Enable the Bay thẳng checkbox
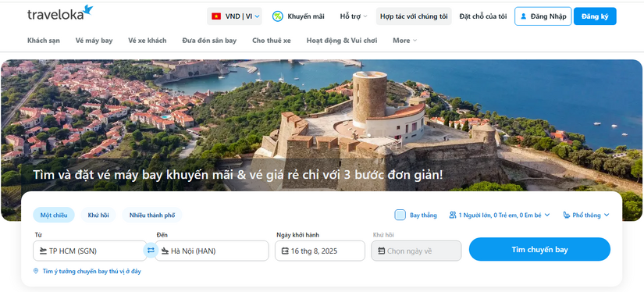Image resolution: width=644 pixels, height=292 pixels. point(400,215)
